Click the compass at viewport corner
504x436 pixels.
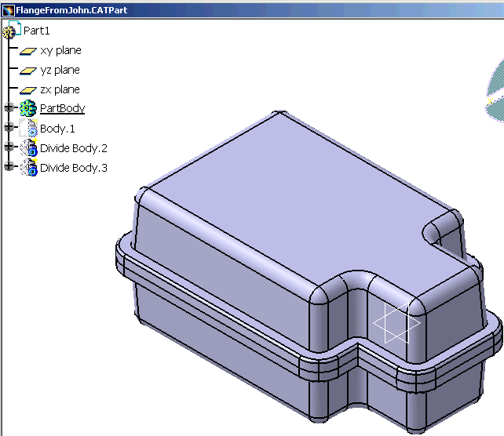tap(495, 90)
